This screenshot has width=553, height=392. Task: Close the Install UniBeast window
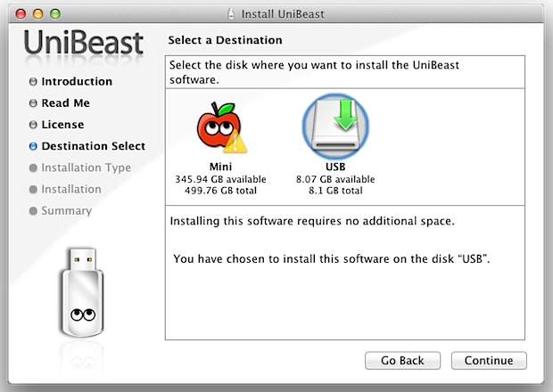coord(21,13)
